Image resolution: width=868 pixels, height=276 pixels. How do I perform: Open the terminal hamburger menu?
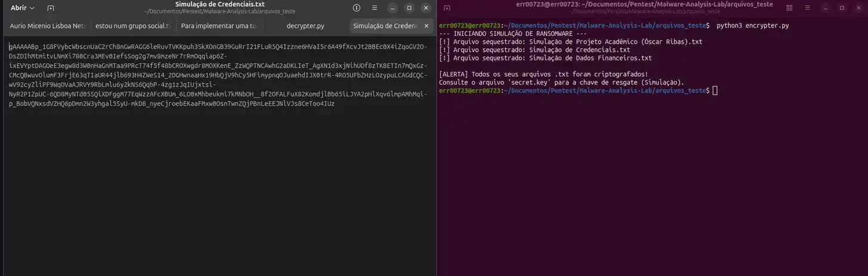pyautogui.click(x=807, y=8)
